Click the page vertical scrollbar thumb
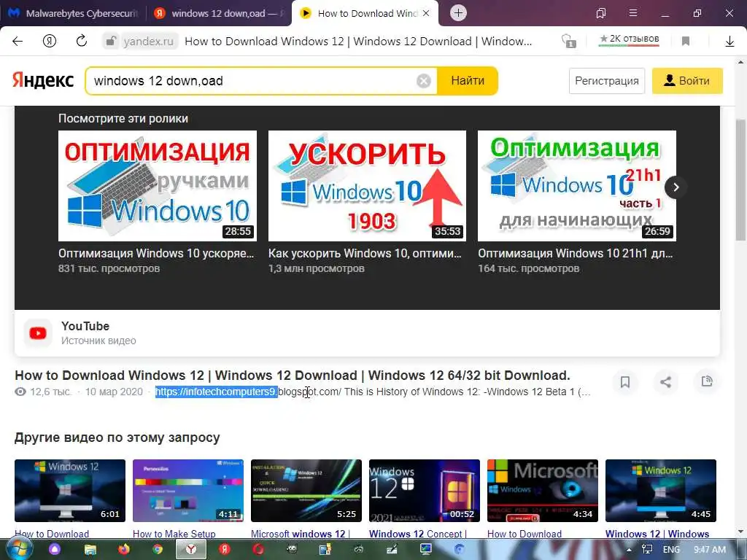Image resolution: width=747 pixels, height=560 pixels. pos(741,181)
